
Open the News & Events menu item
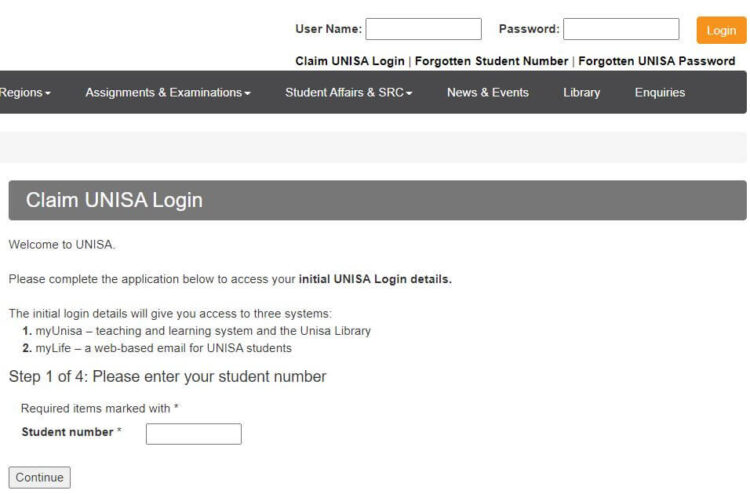487,92
